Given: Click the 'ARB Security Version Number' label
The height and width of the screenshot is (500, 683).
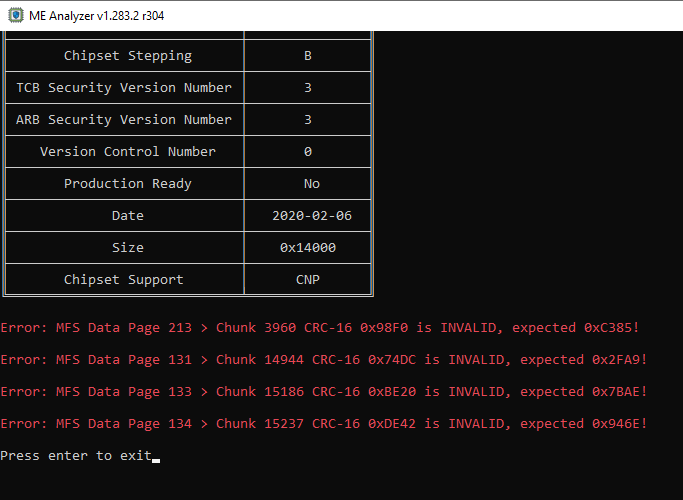Looking at the screenshot, I should point(124,120).
